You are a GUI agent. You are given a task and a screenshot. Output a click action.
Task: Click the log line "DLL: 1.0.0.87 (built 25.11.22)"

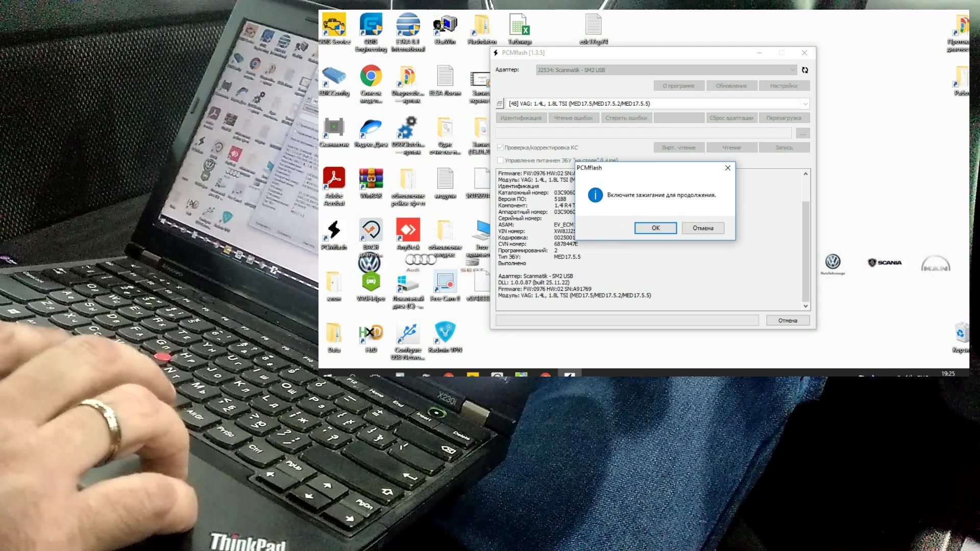coord(533,283)
